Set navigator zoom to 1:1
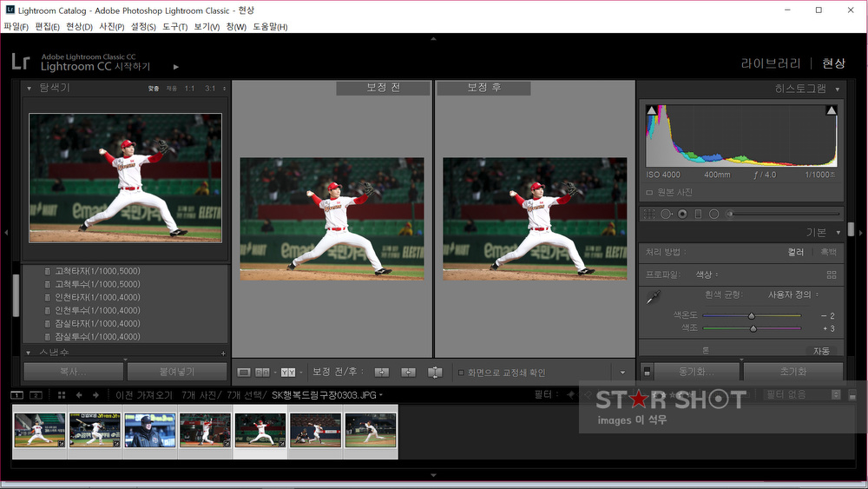 [190, 89]
